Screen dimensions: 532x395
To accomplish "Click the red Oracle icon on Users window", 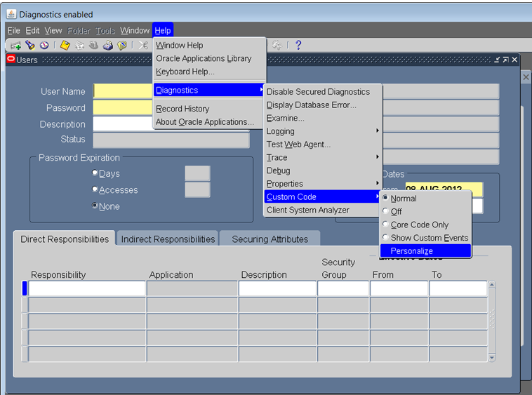I will 11,59.
